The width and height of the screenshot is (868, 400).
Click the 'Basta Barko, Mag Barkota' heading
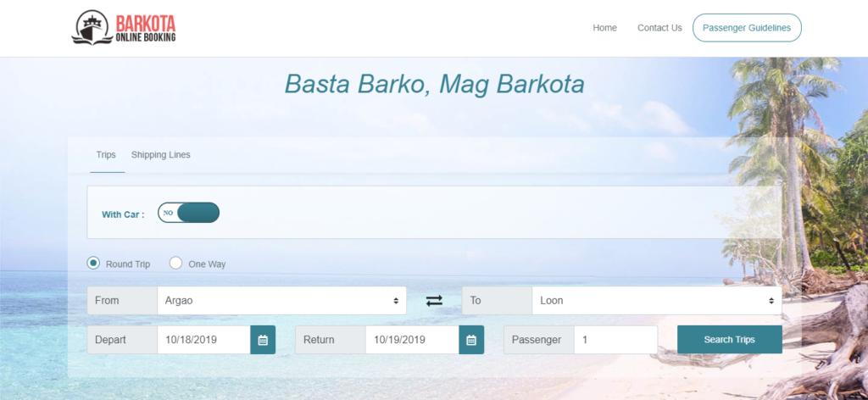(434, 85)
